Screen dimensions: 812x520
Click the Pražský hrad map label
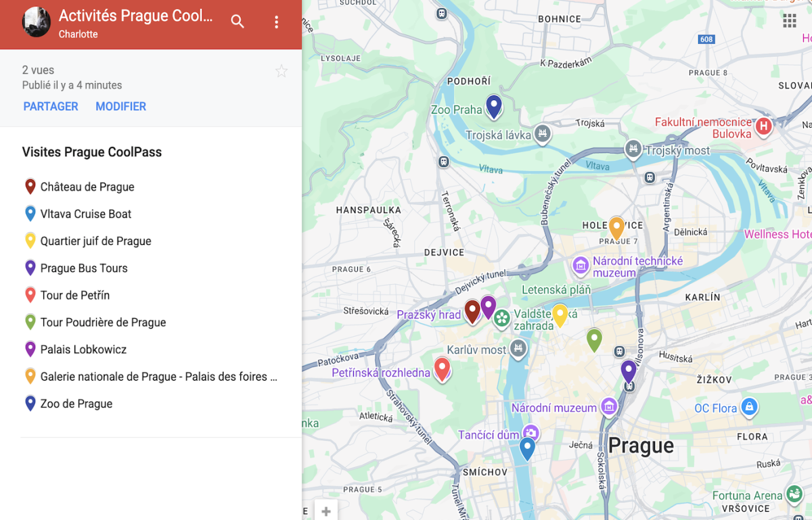[428, 314]
